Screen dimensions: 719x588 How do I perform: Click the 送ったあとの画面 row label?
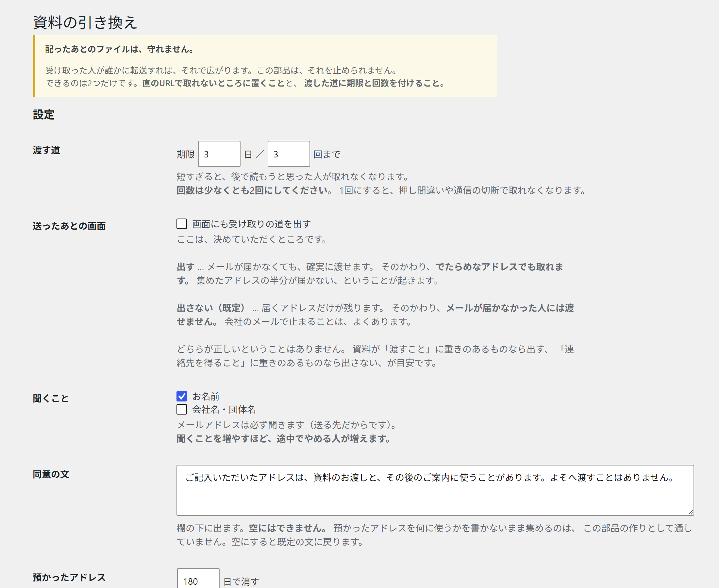(69, 226)
